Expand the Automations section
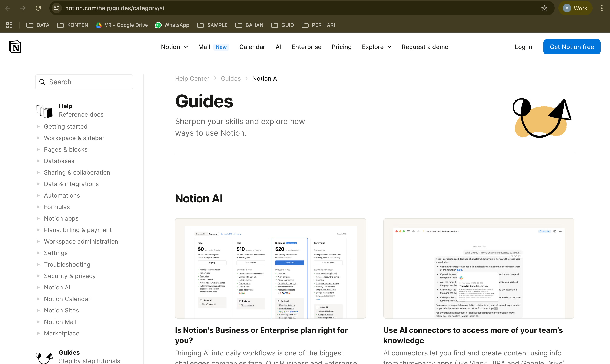The image size is (610, 364). (x=38, y=195)
